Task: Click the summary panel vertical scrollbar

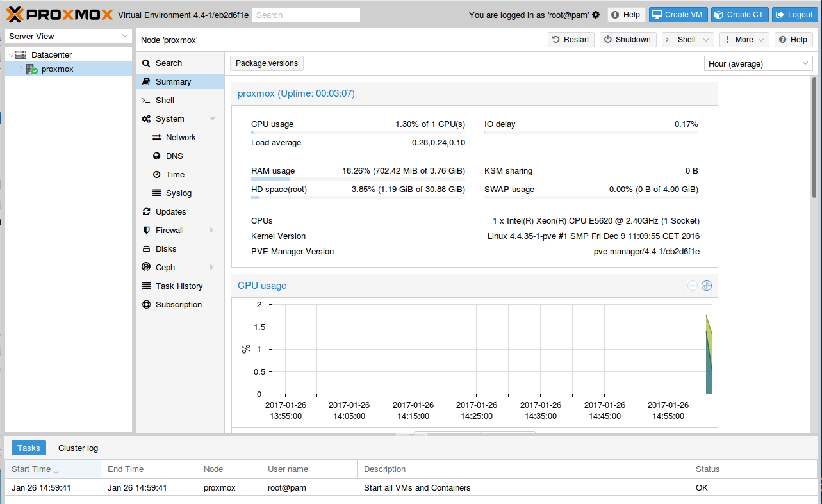Action: click(813, 138)
